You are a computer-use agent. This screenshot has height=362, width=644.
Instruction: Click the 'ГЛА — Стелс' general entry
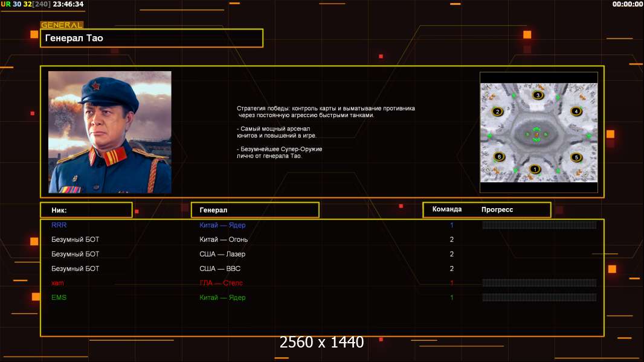[x=221, y=283]
